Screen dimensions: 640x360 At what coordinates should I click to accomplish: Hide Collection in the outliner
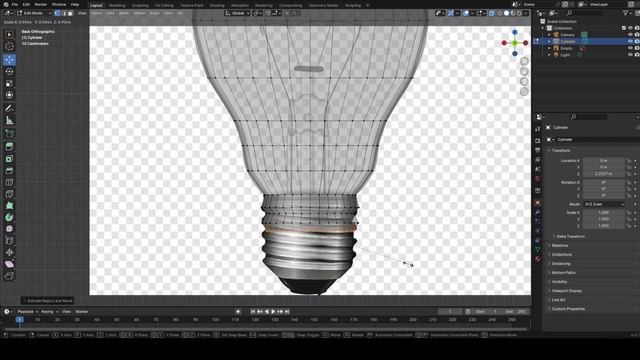click(630, 28)
